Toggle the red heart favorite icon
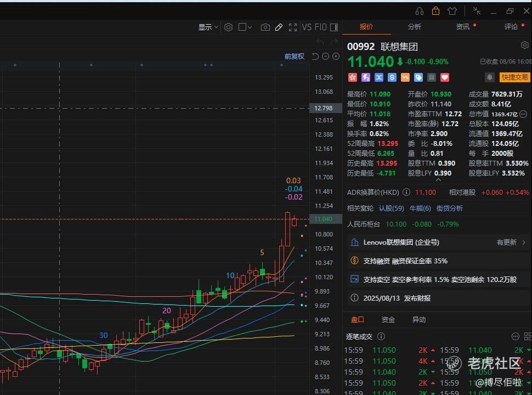 (445, 78)
